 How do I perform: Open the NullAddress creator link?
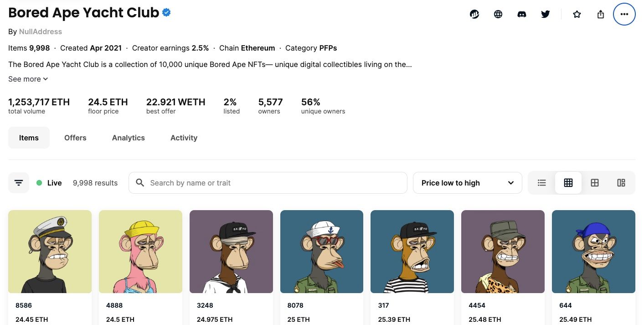point(41,32)
